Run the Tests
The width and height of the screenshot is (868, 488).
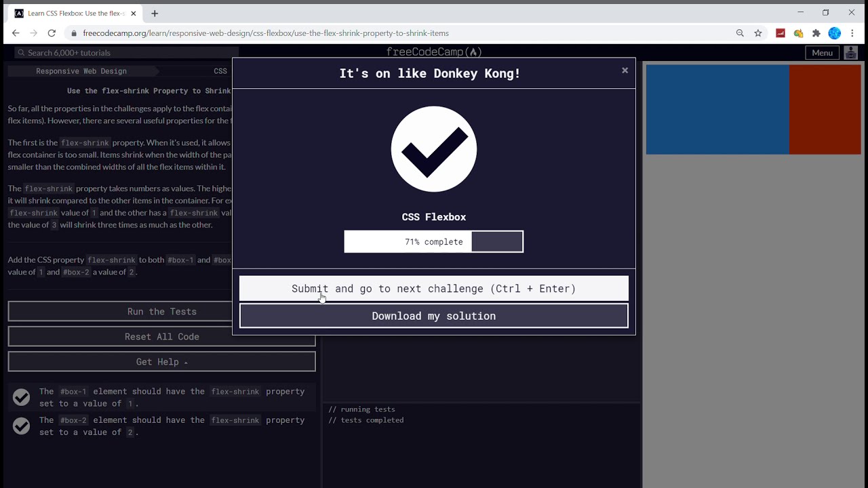(161, 312)
